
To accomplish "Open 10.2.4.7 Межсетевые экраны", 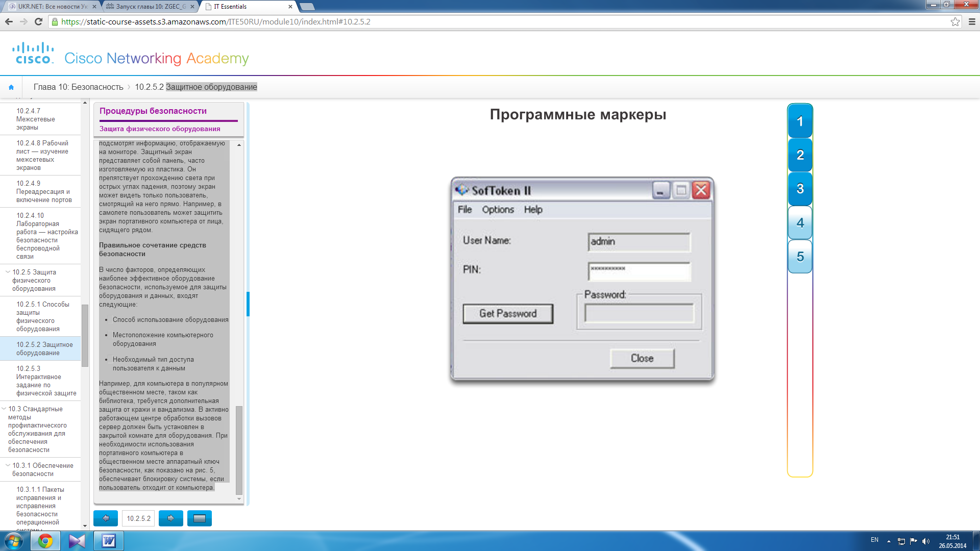I will [40, 119].
